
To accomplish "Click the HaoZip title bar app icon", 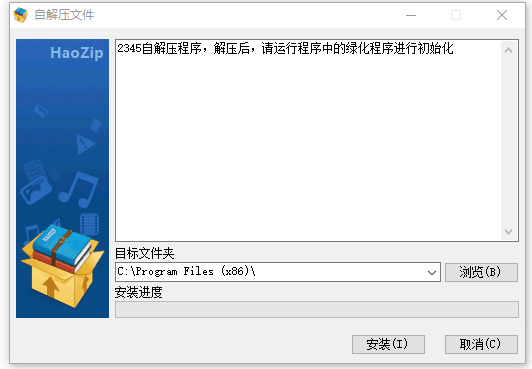I will tap(20, 15).
